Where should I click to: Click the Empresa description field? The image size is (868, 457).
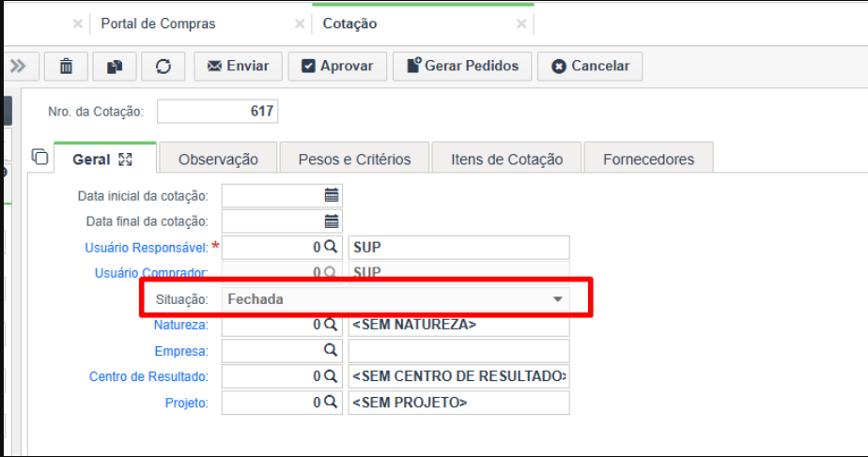(459, 351)
